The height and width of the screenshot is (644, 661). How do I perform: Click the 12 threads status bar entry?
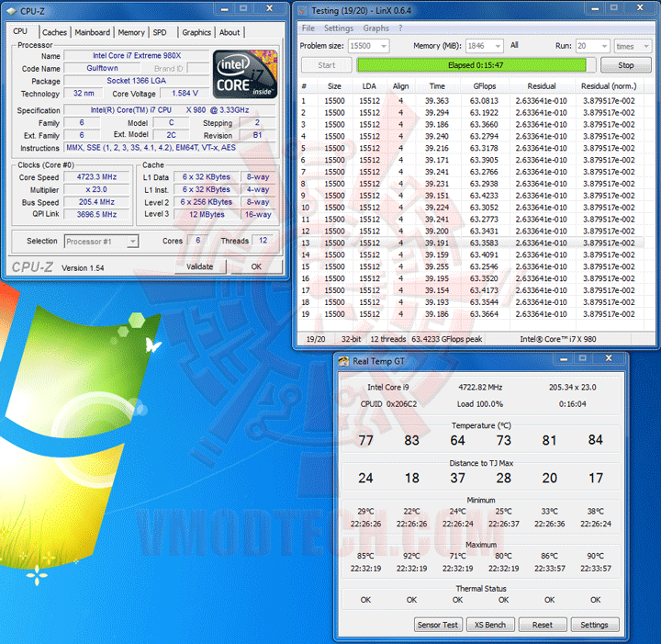click(387, 339)
